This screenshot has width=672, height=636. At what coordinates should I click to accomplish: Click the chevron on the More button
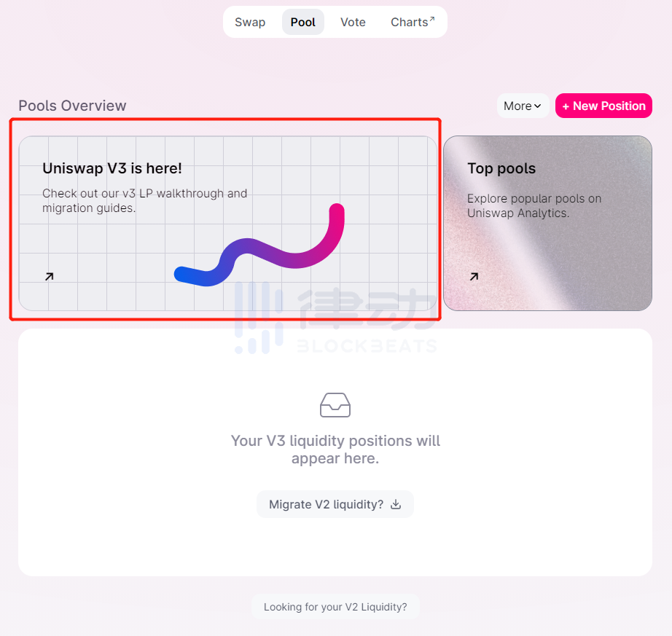[x=538, y=106]
